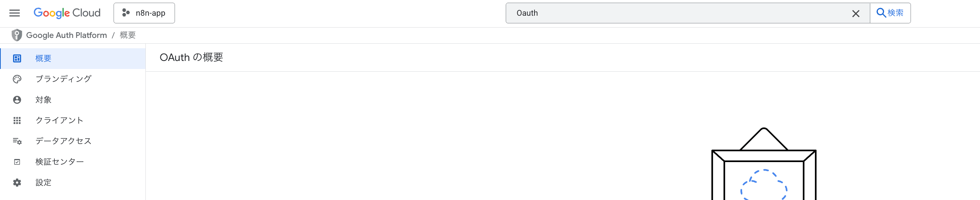Open the クライアント sidebar item
This screenshot has height=200, width=980.
[x=59, y=120]
